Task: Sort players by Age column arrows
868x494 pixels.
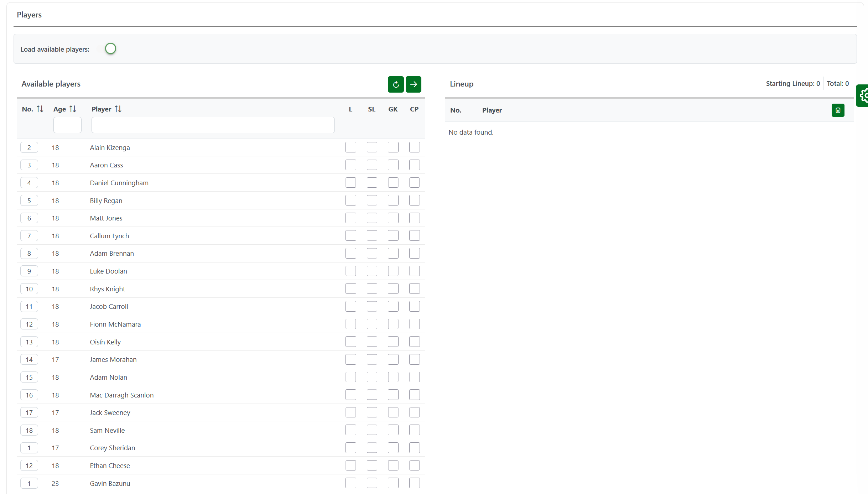Action: pos(73,109)
